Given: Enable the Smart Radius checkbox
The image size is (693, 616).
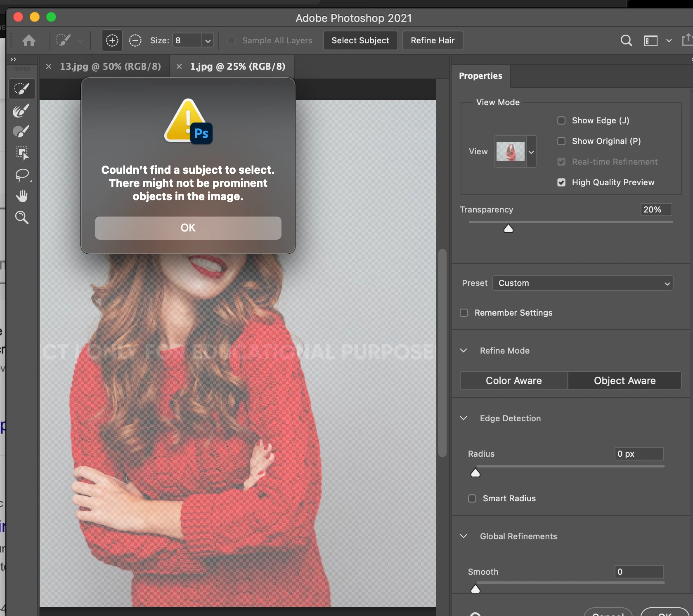Looking at the screenshot, I should click(x=472, y=498).
